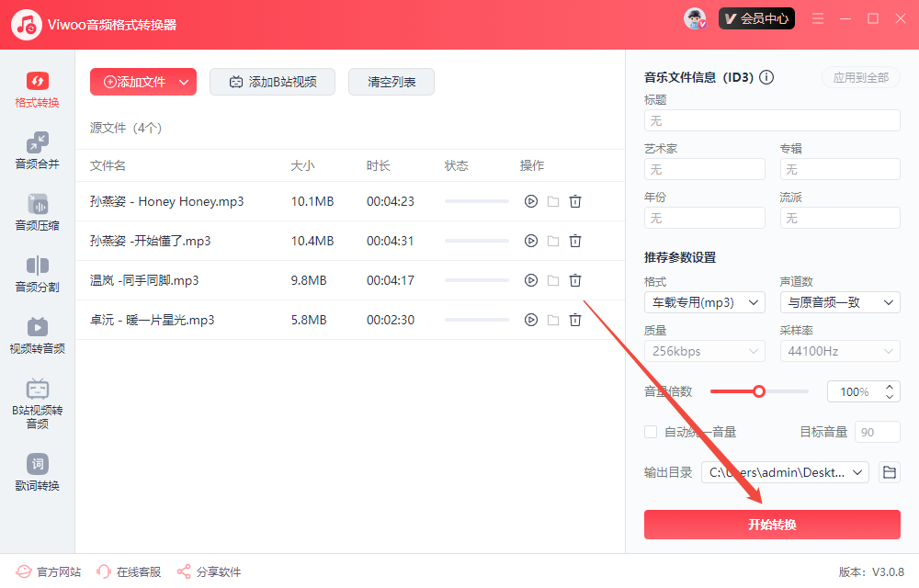Open the 音频合并 tool in sidebar
The height and width of the screenshot is (588, 919).
pos(38,151)
